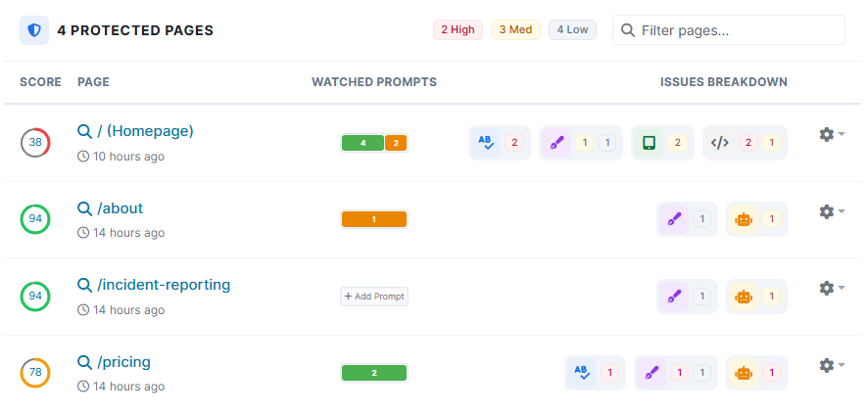Click the '4 PROTECTED PAGES' heading
Screen dimensions: 868x413
coord(135,30)
